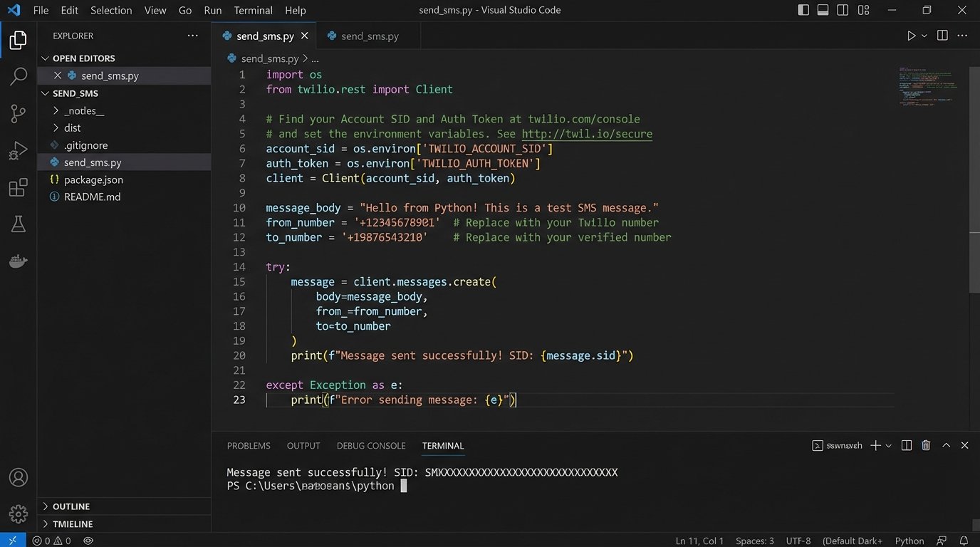
Task: Maximize the terminal panel with chevron up
Action: tap(946, 445)
